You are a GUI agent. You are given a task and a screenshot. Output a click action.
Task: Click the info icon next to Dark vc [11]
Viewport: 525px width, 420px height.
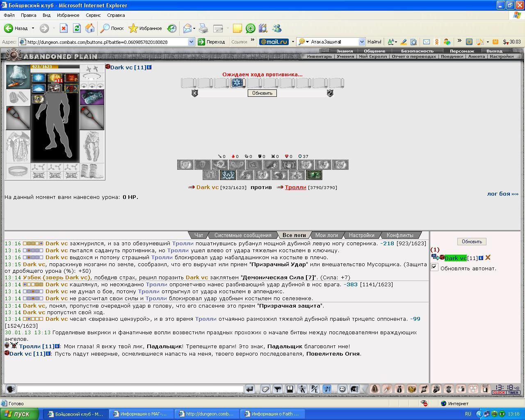click(149, 67)
